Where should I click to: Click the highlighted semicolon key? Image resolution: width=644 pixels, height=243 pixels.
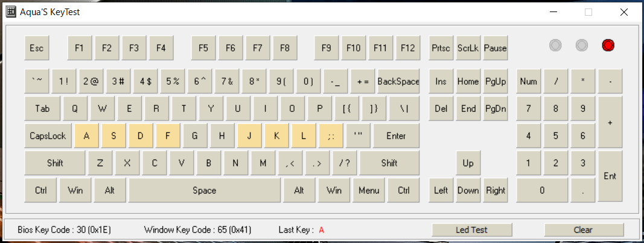click(331, 135)
